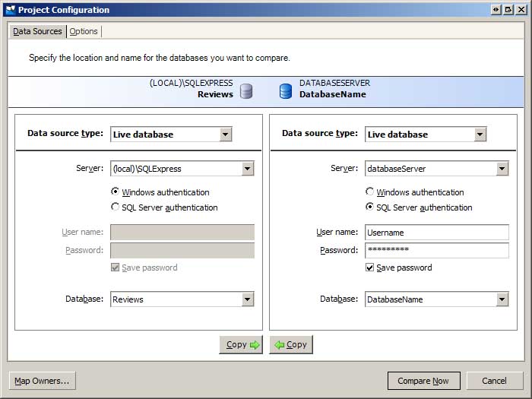This screenshot has width=532, height=399.
Task: Click the pin window icon in title bar
Action: point(496,10)
